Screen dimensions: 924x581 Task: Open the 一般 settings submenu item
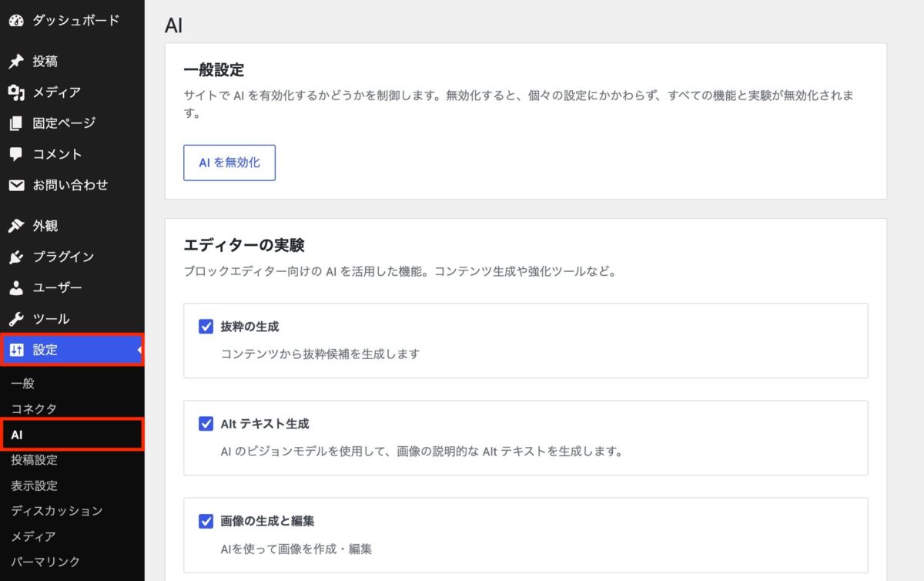pyautogui.click(x=23, y=384)
